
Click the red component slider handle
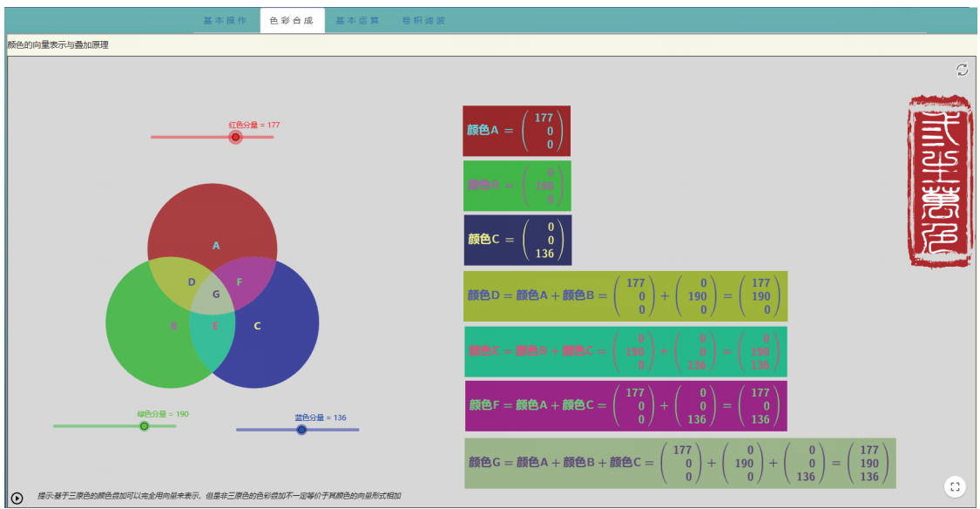pyautogui.click(x=235, y=137)
